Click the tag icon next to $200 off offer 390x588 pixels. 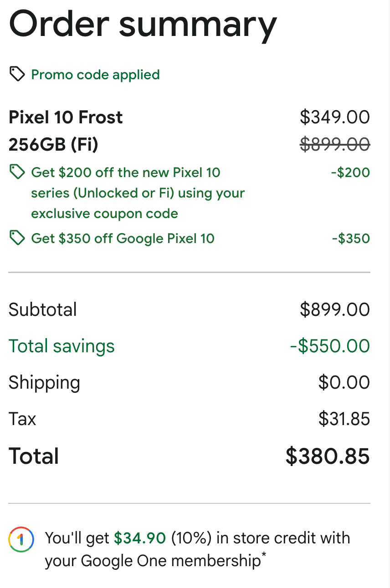point(17,172)
